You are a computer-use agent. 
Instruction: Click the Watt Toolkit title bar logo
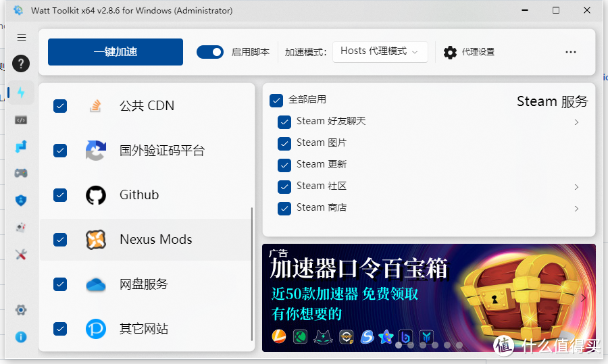(18, 10)
